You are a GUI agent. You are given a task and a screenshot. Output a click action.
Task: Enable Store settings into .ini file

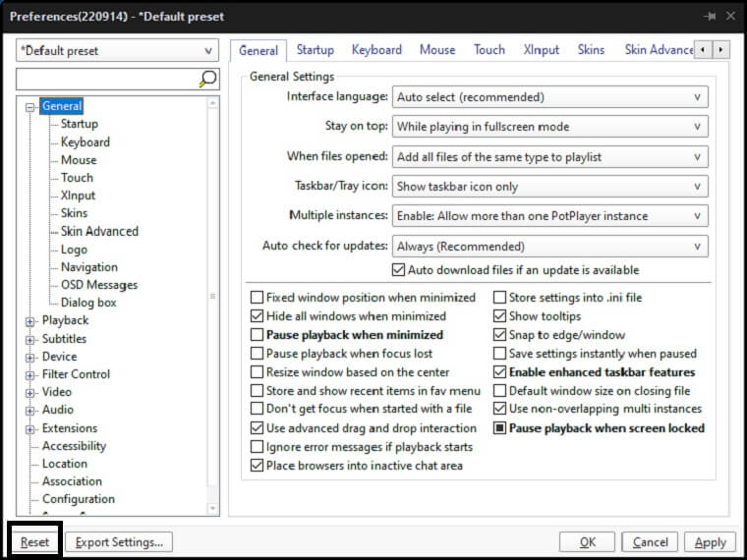click(x=499, y=298)
